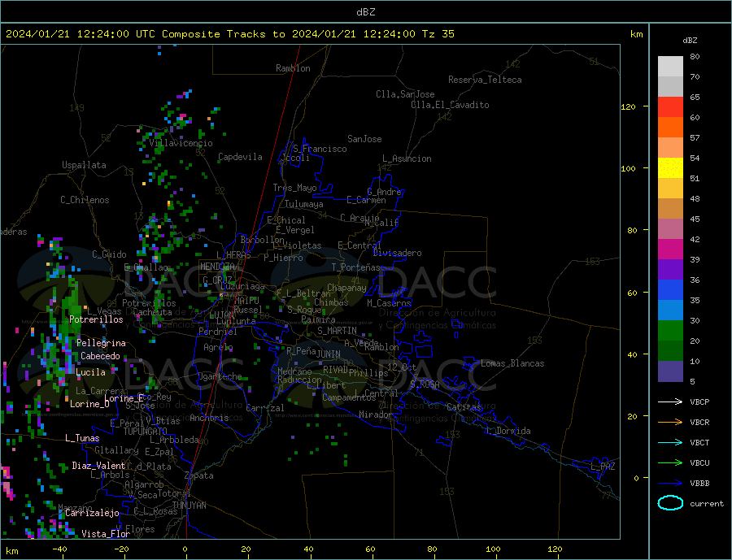Click the -40 km tick on bottom axis
The height and width of the screenshot is (560, 732).
tap(59, 549)
